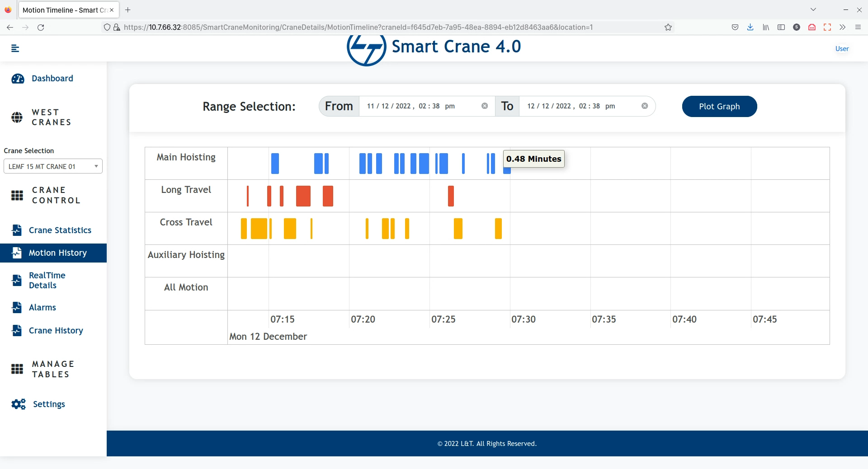Open the Alarms page

42,307
